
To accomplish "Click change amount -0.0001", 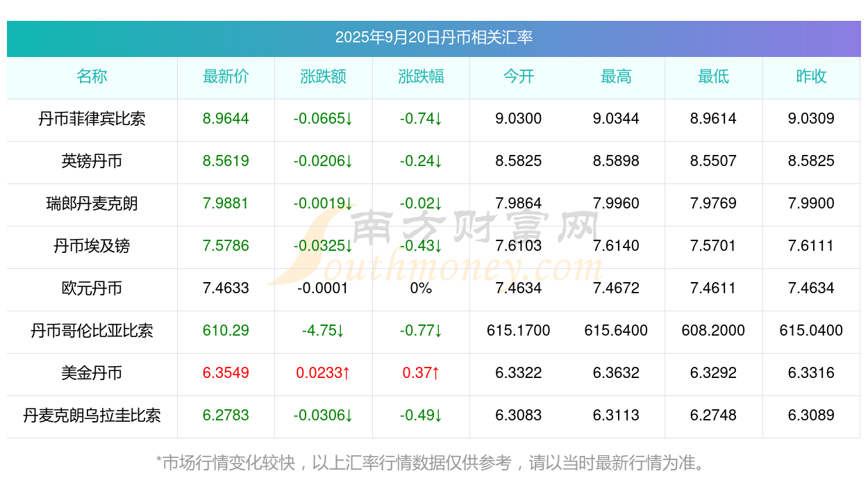I will click(x=323, y=288).
